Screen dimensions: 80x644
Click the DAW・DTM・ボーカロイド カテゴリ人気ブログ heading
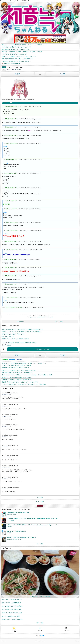16,509
